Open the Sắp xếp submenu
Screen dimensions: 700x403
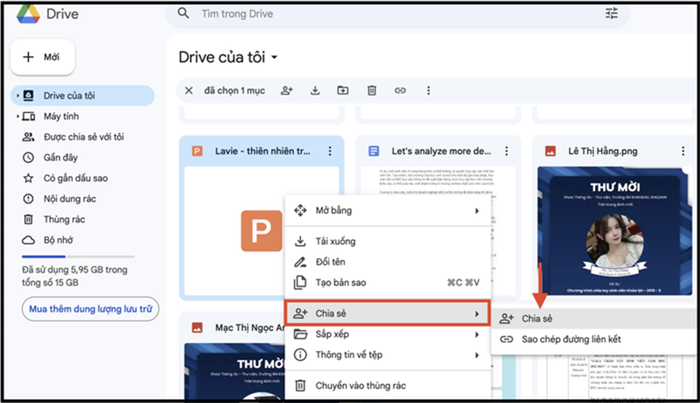[x=388, y=334]
